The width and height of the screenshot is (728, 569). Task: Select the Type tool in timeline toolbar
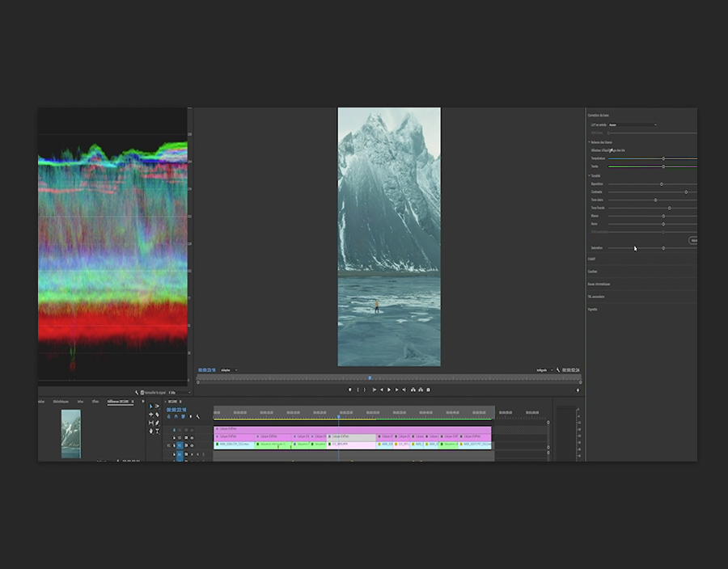click(158, 431)
